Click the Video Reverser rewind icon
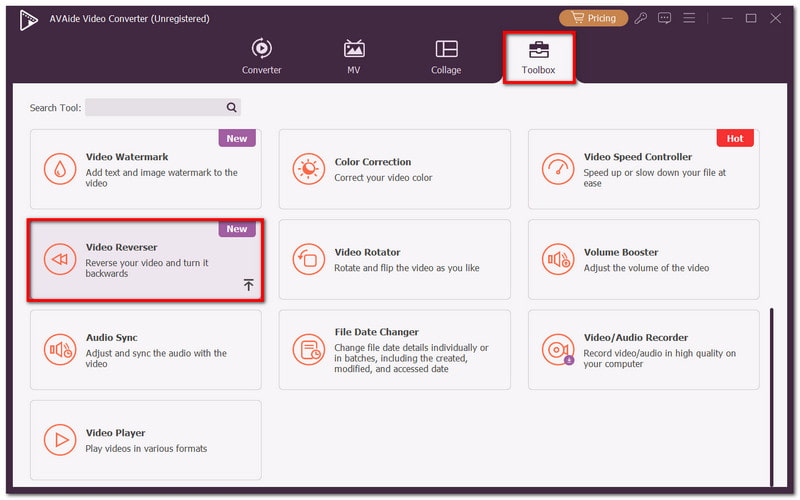 point(60,260)
